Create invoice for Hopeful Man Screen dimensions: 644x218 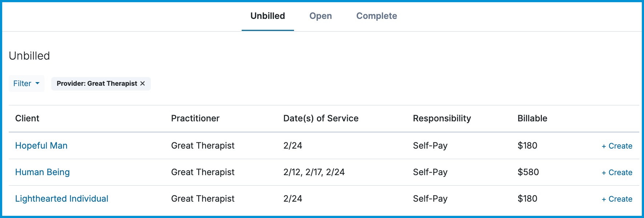(617, 146)
